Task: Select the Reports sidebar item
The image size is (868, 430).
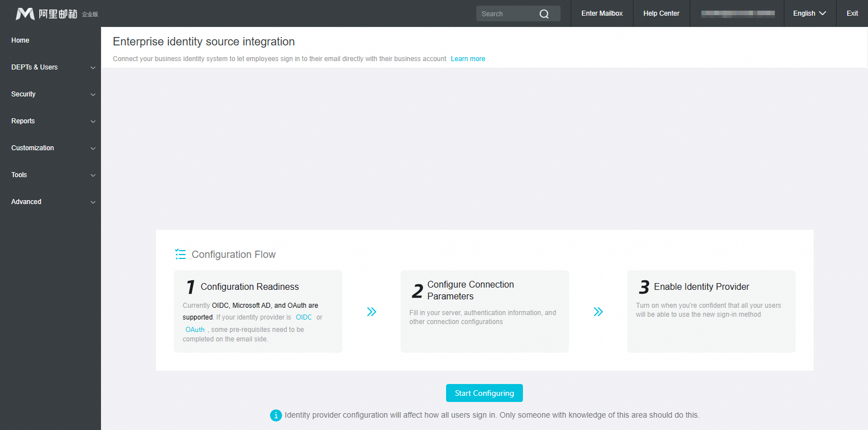Action: tap(23, 121)
